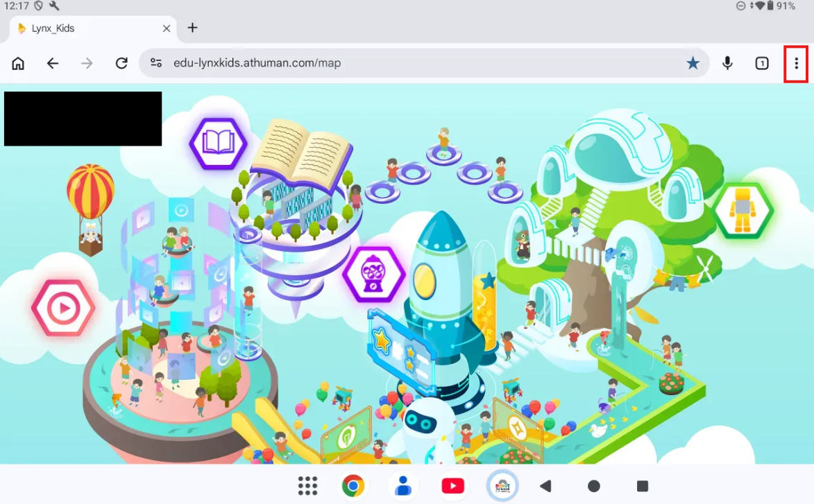Go to the browser home page
The image size is (814, 504).
pyautogui.click(x=18, y=64)
